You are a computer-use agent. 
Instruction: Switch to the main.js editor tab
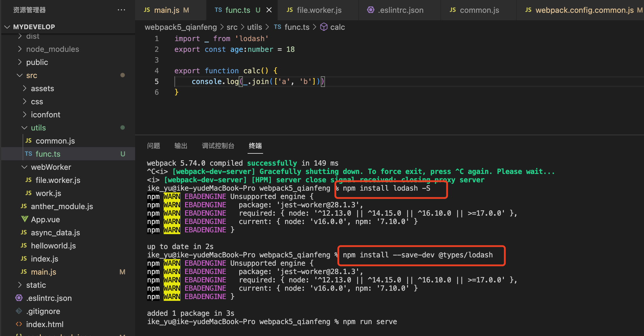(x=167, y=10)
